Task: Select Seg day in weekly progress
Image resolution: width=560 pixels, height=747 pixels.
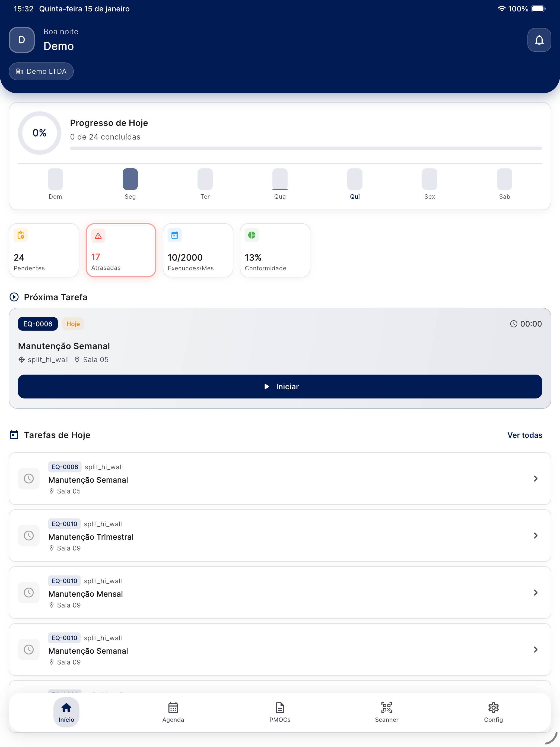Action: pos(130,180)
